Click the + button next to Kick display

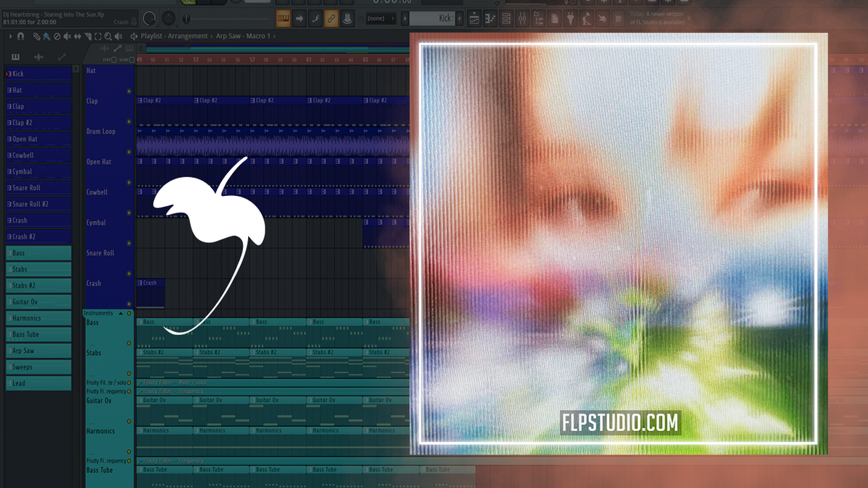460,18
